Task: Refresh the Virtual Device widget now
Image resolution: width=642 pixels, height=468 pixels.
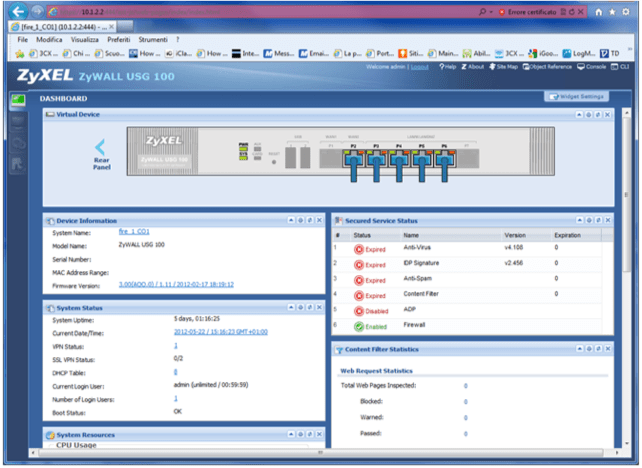Action: [x=598, y=115]
